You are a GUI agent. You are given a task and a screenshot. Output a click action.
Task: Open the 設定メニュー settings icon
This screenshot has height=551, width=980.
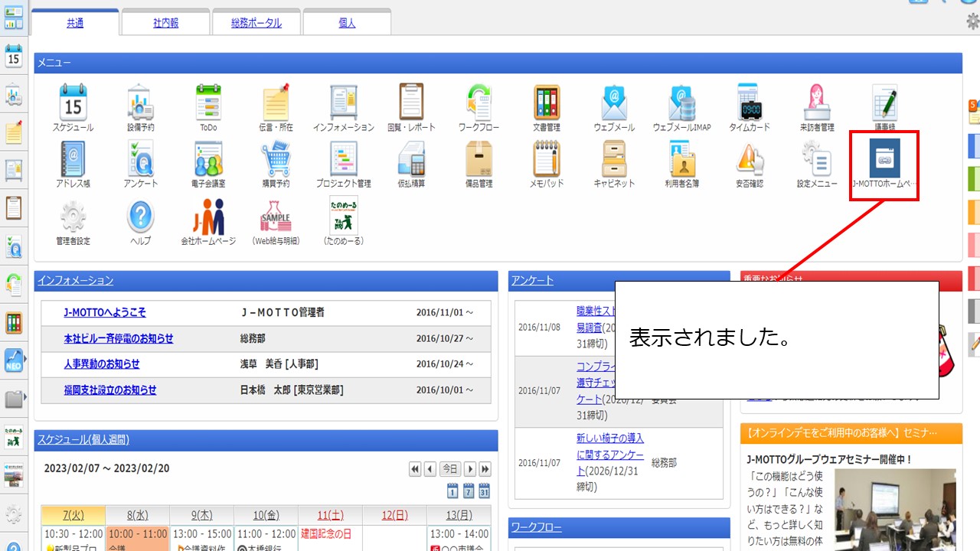[816, 158]
